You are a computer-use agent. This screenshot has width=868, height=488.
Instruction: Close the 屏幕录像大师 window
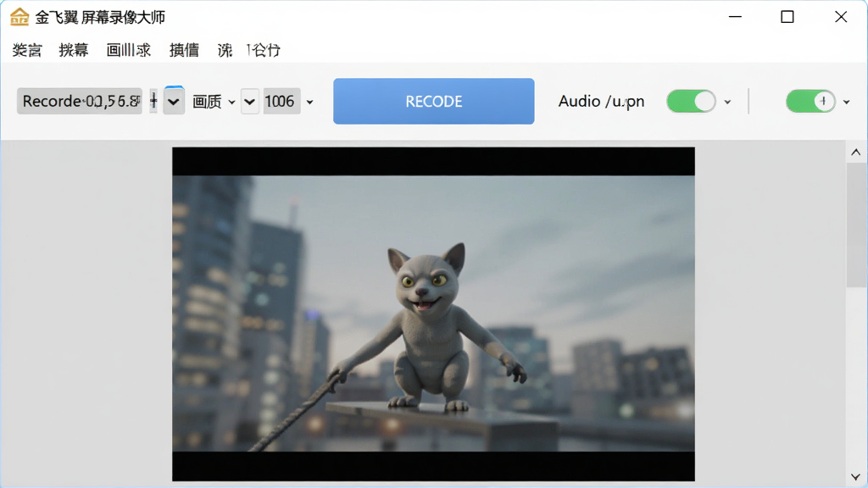pos(841,17)
